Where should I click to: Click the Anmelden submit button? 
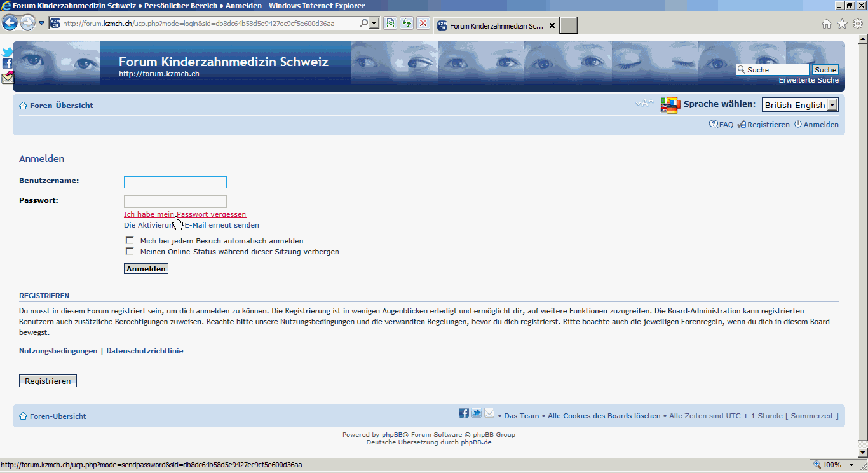(146, 269)
